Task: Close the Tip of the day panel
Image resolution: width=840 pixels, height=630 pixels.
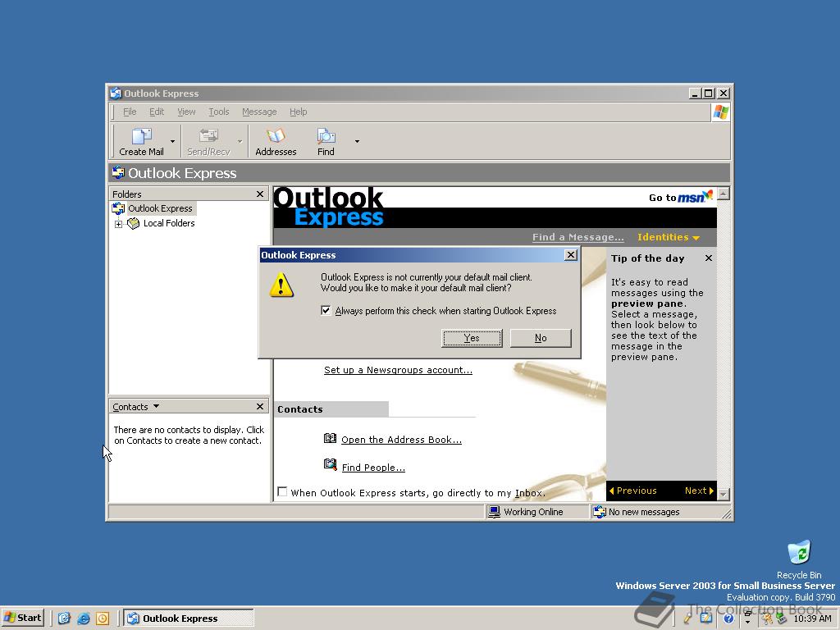Action: (x=709, y=258)
